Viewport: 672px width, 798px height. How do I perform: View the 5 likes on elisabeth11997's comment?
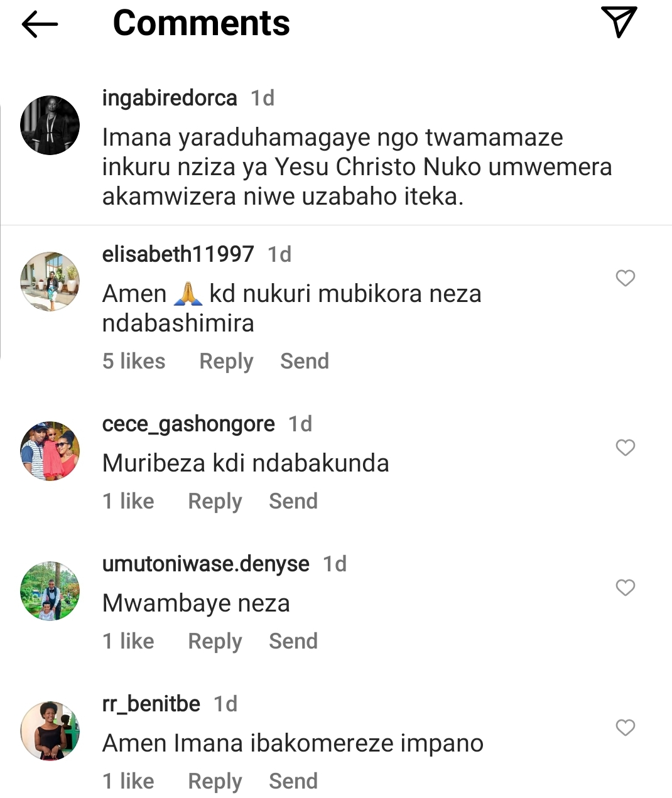click(x=134, y=362)
